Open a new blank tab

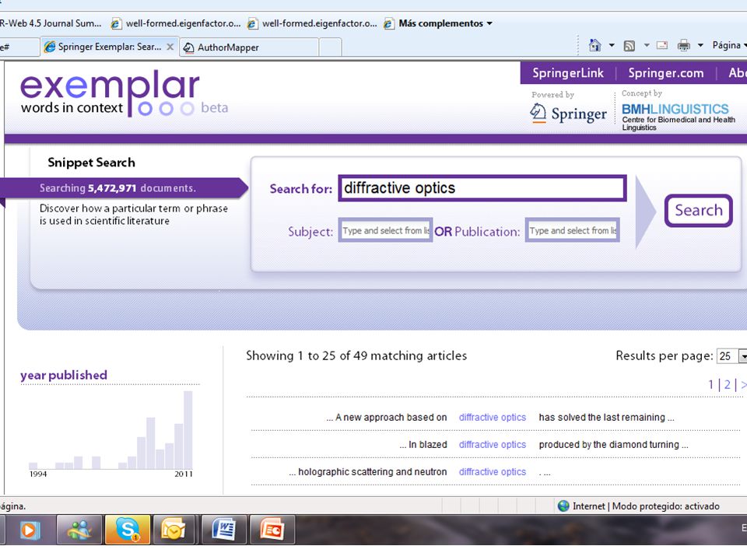pos(330,47)
